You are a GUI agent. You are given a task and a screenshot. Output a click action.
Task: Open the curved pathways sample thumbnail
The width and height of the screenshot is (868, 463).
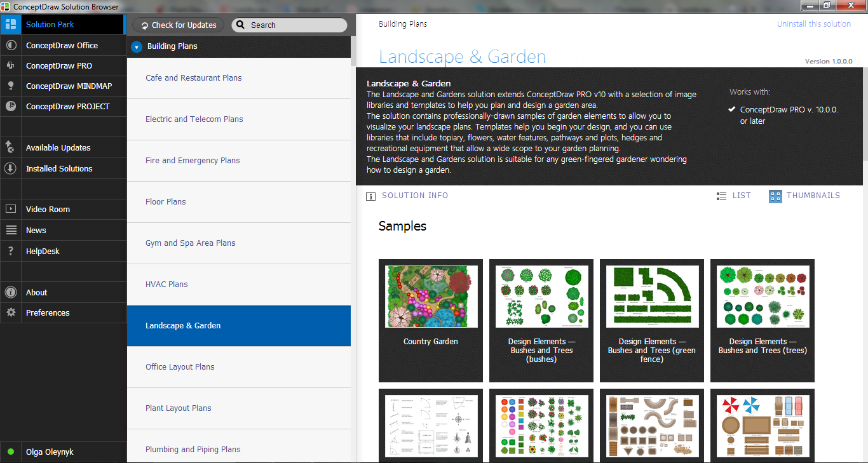pos(652,426)
